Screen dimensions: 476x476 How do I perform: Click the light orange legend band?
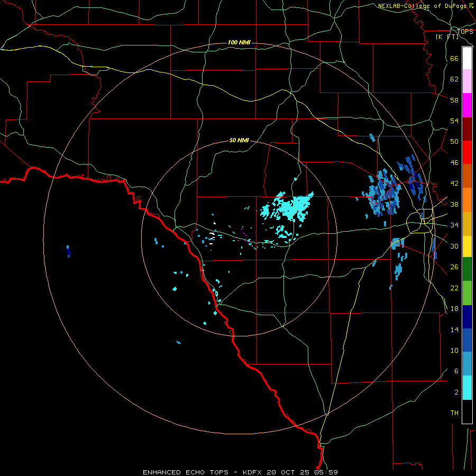pos(467,200)
